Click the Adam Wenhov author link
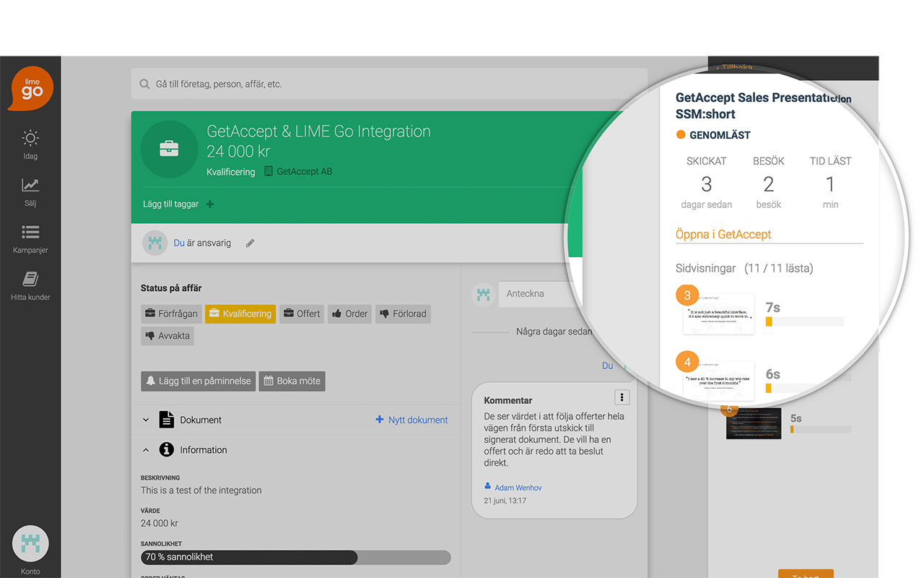Viewport: 924px width, 578px height. point(518,488)
